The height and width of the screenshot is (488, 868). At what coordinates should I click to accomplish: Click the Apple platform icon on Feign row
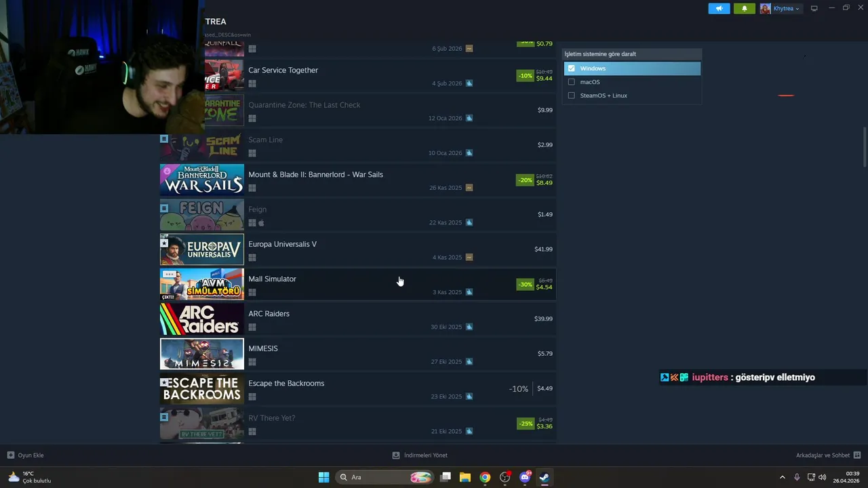coord(261,222)
